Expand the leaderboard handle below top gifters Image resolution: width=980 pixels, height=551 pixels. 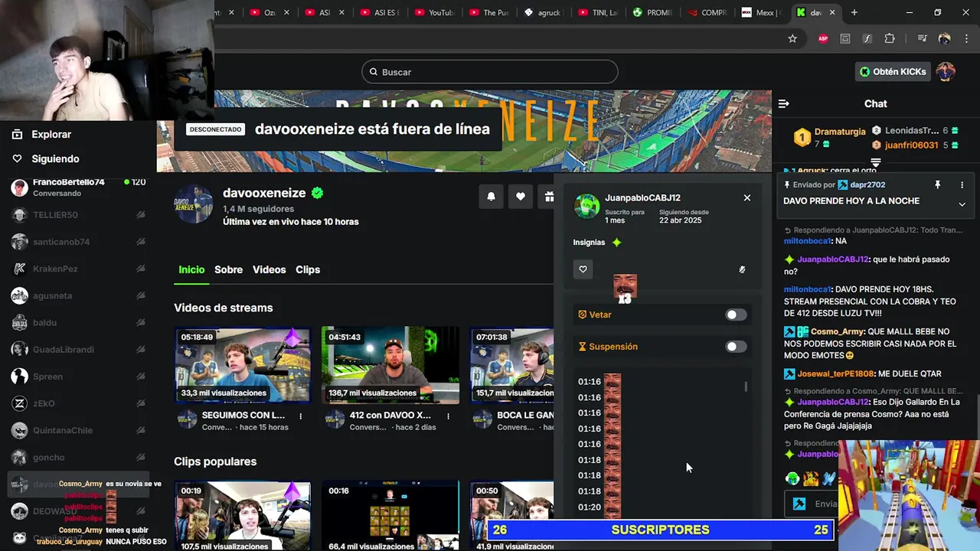pyautogui.click(x=876, y=162)
